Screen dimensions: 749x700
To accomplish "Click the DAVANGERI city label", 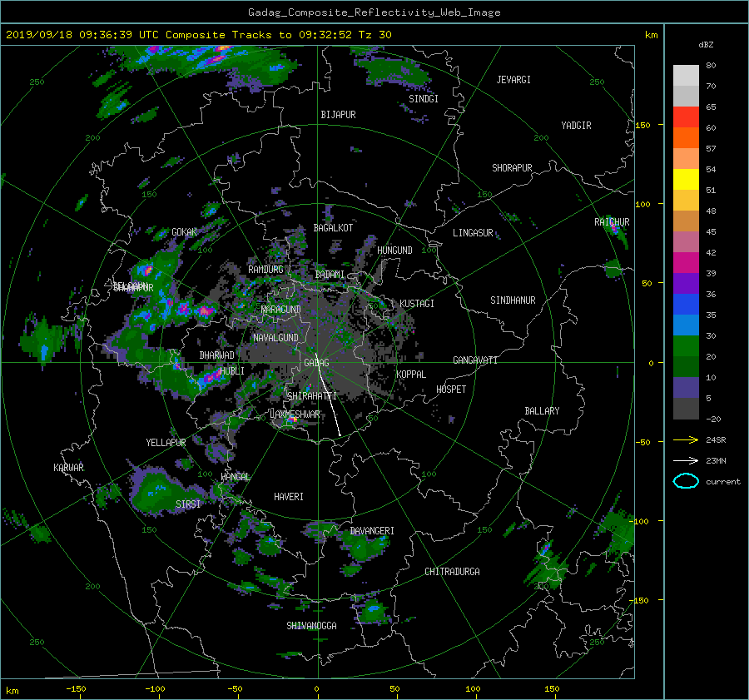I will click(372, 531).
